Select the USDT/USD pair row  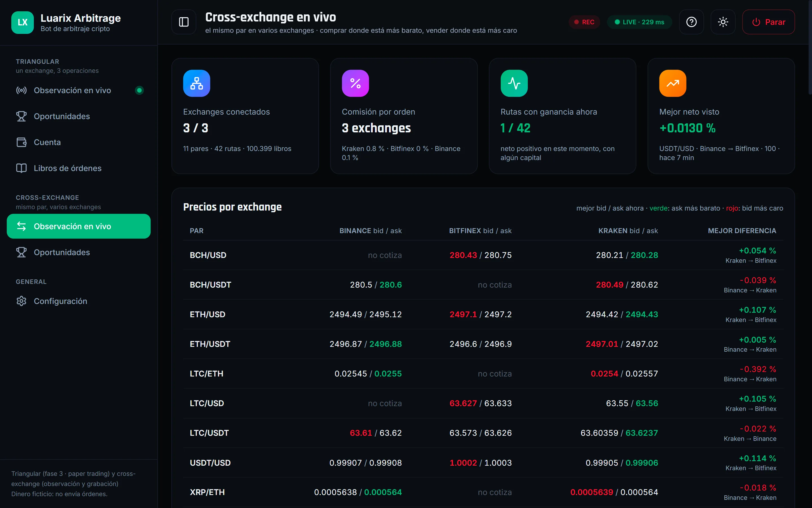(483, 463)
